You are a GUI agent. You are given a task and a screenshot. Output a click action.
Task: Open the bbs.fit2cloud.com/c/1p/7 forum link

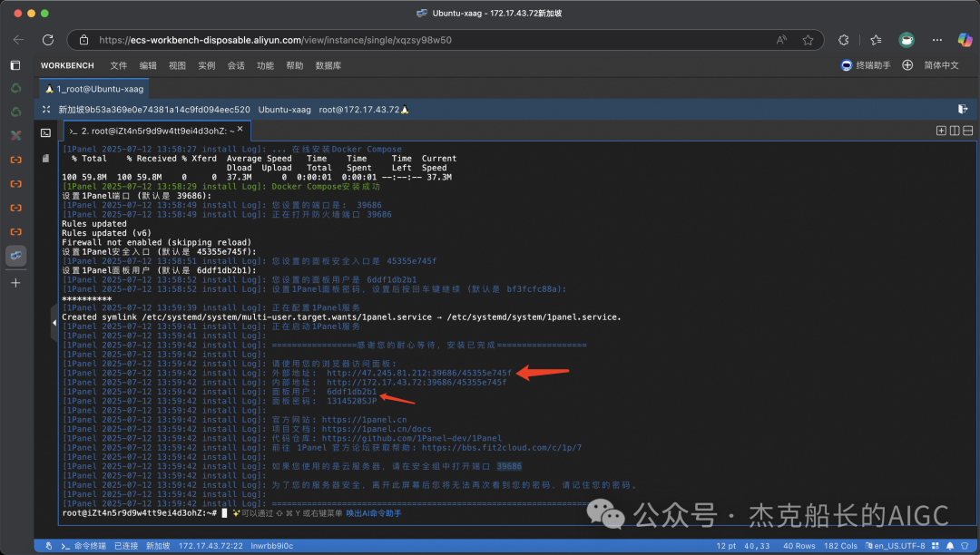point(502,448)
